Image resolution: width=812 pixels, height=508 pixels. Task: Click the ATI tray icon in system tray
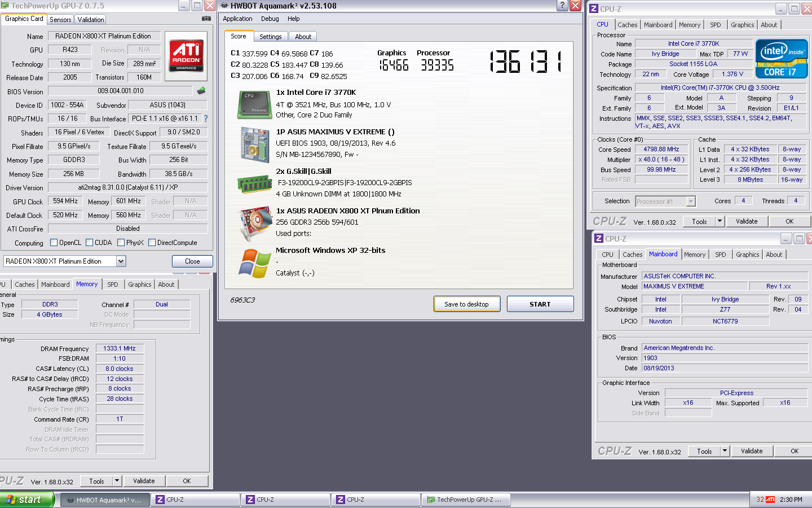click(x=770, y=500)
